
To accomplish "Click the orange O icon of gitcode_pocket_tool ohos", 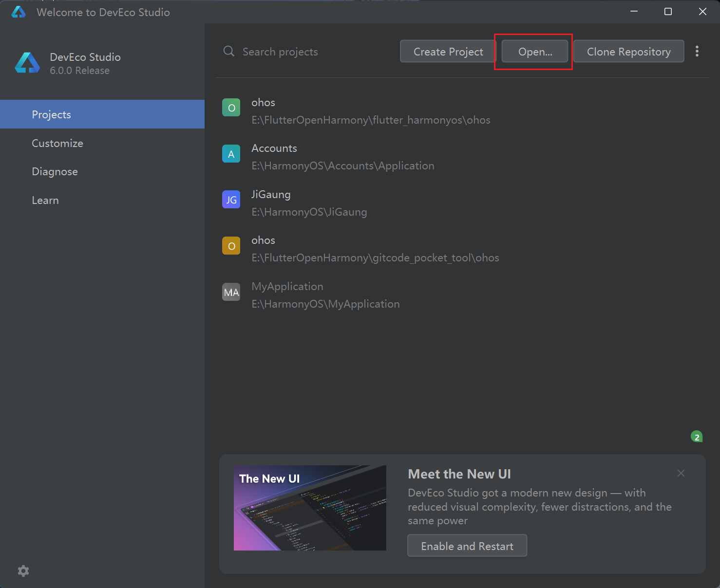I will tap(231, 246).
